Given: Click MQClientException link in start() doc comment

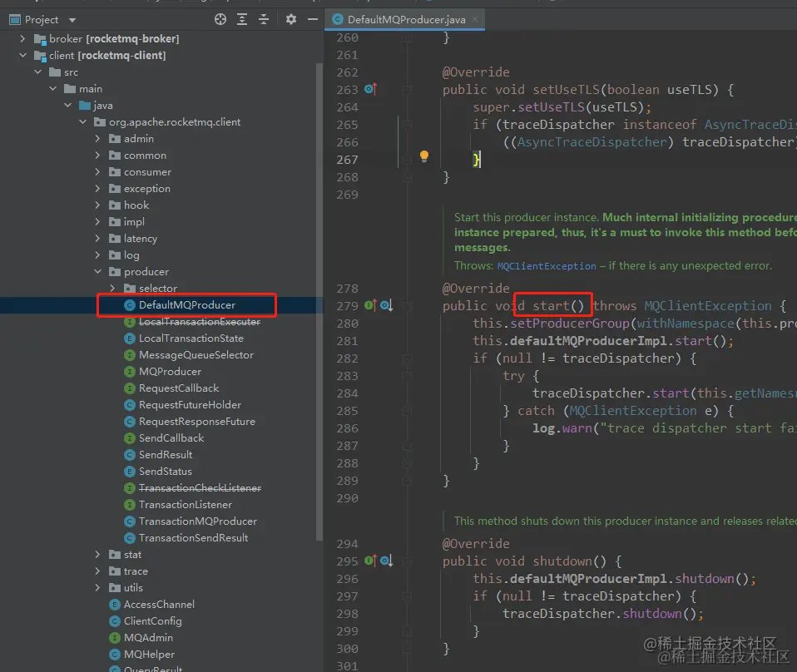Looking at the screenshot, I should click(x=547, y=266).
